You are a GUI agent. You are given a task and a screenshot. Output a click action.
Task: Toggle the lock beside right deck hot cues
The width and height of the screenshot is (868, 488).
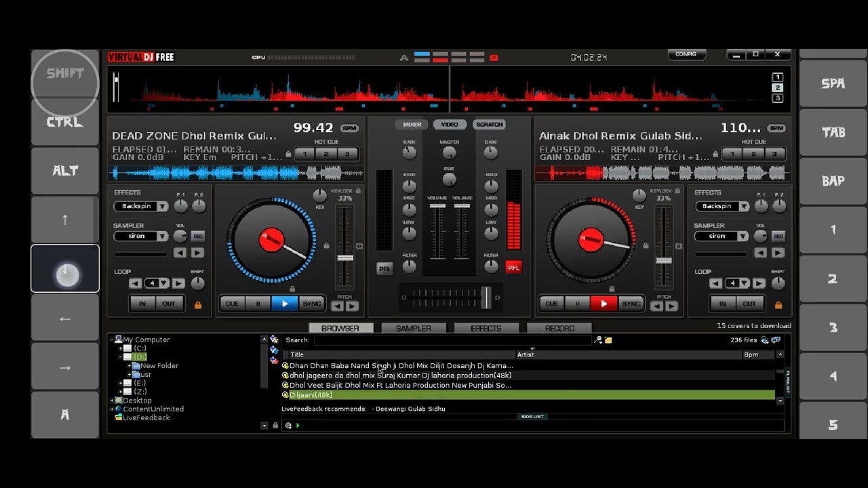[716, 155]
